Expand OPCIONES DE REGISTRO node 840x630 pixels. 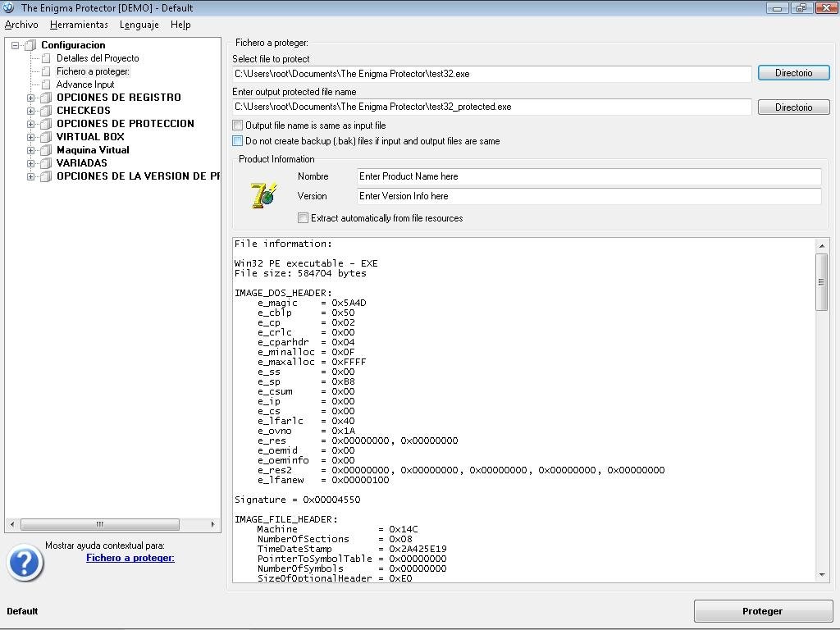[30, 98]
